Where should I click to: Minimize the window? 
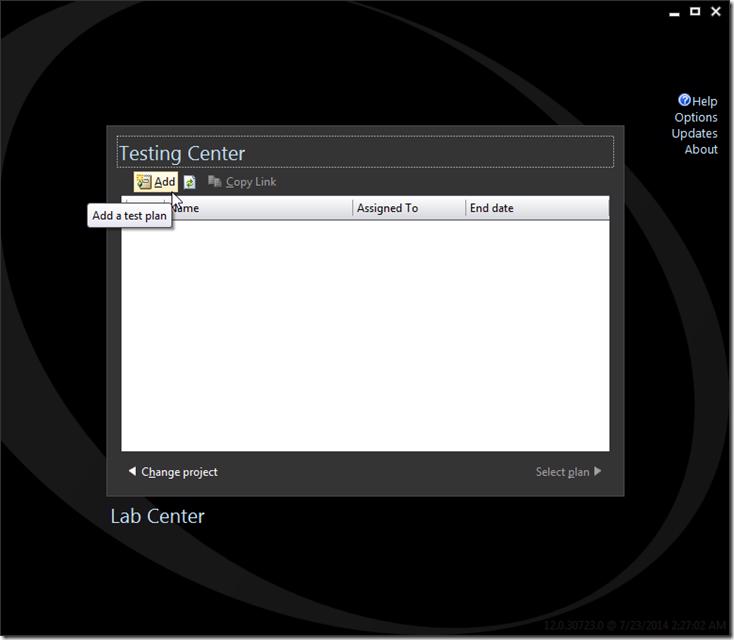(674, 13)
